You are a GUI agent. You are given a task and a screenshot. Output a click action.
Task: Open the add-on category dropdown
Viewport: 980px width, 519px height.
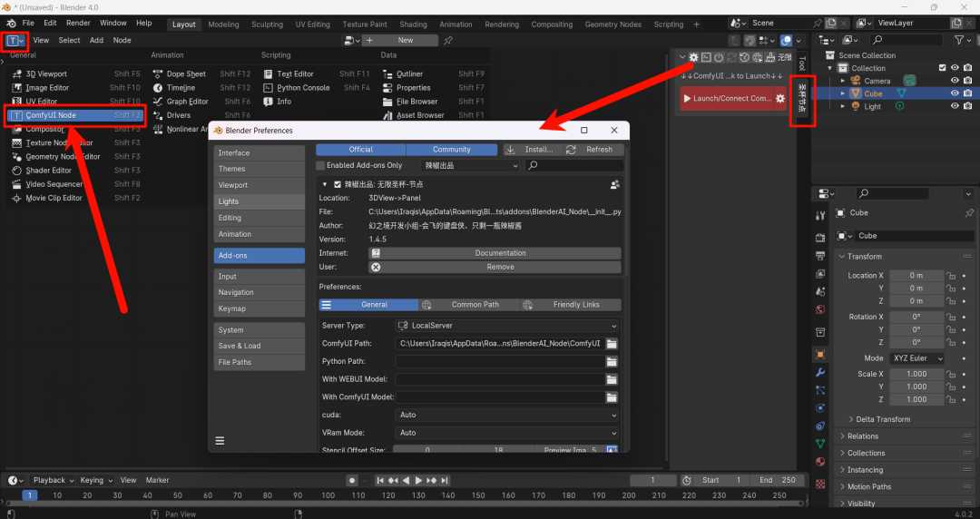(471, 166)
